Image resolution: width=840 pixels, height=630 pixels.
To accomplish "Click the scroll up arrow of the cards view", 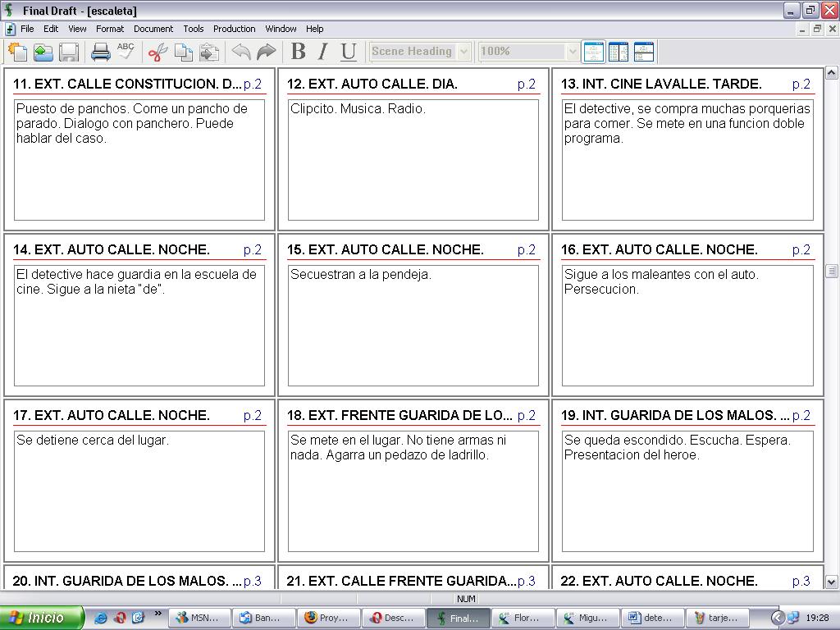I will 832,72.
